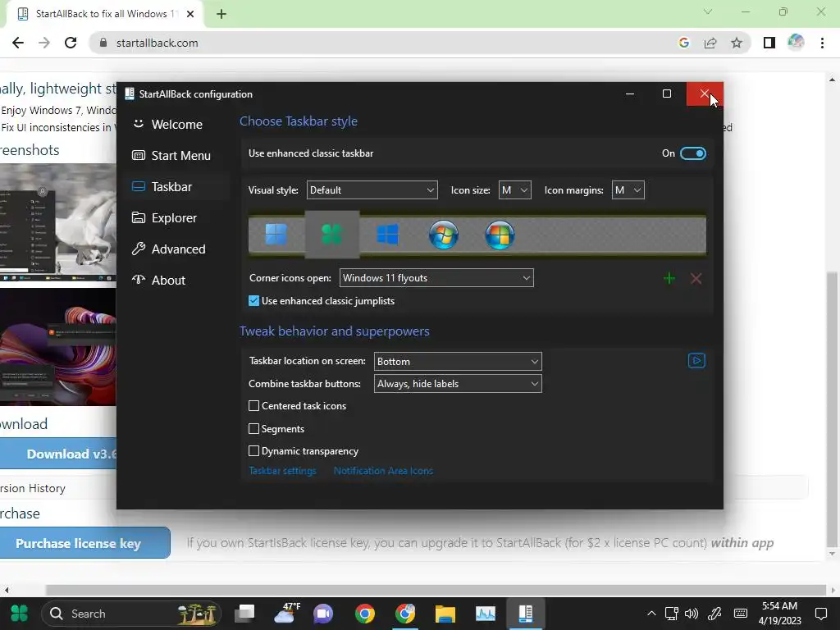This screenshot has width=840, height=630.
Task: Click Download v3 button on webpage
Action: [58, 454]
